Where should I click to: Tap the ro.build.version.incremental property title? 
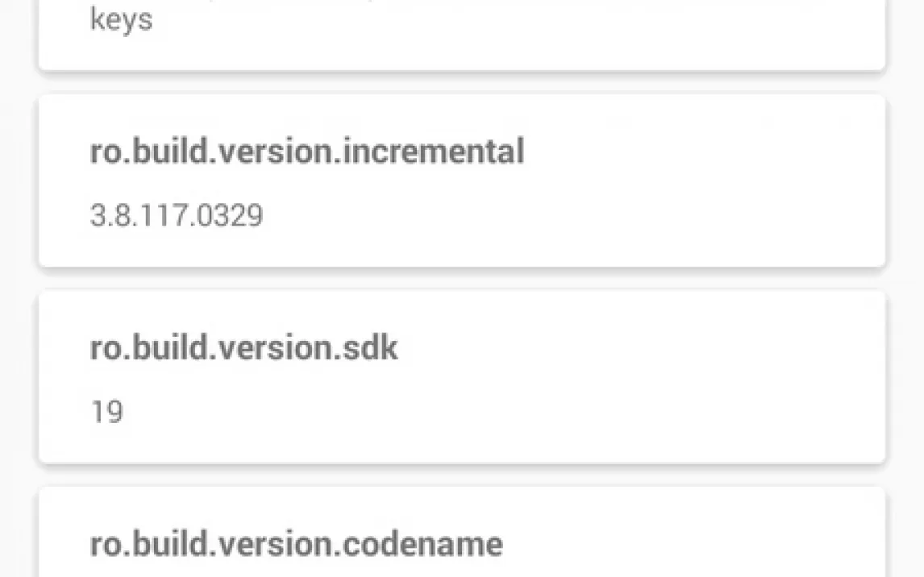click(306, 152)
